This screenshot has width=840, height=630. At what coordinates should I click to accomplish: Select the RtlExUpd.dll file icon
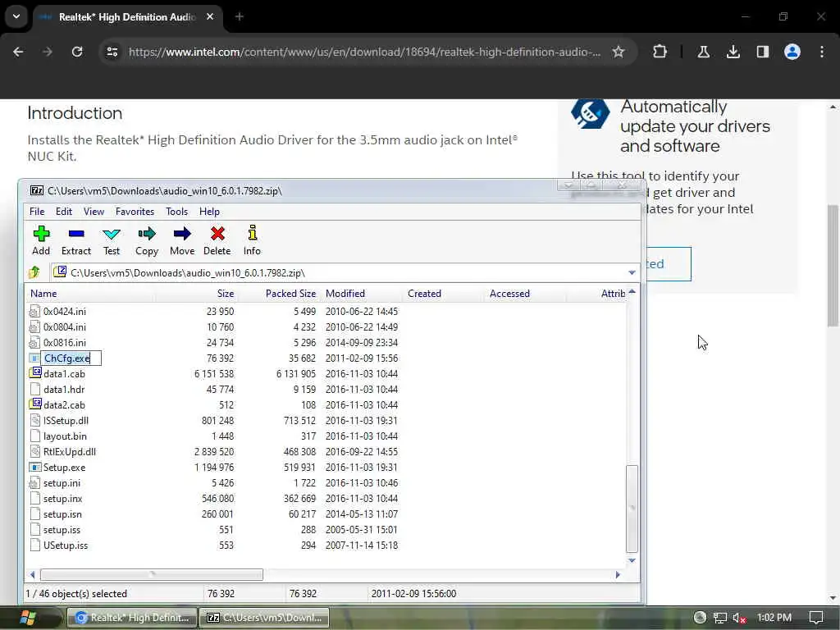point(34,451)
